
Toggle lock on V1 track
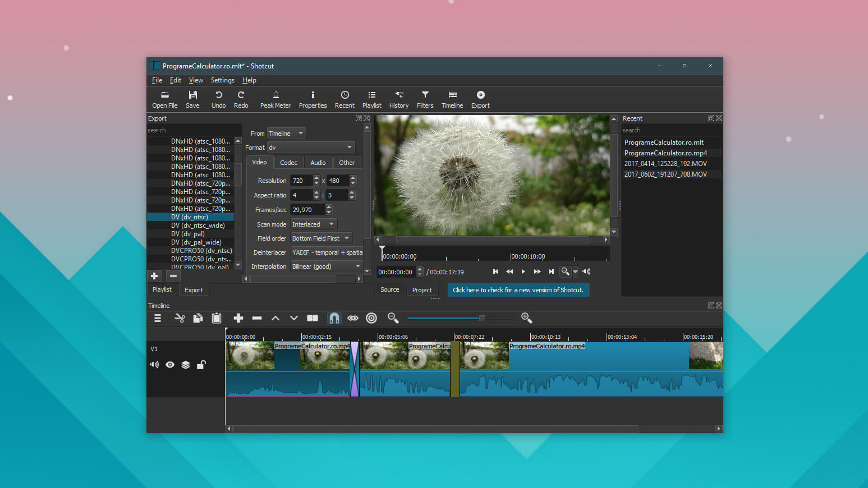click(201, 365)
